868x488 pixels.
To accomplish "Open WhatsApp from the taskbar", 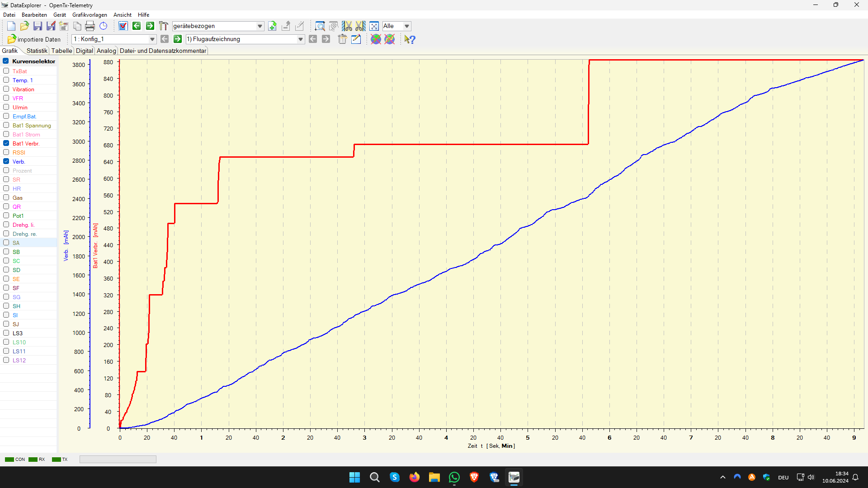I will 454,477.
